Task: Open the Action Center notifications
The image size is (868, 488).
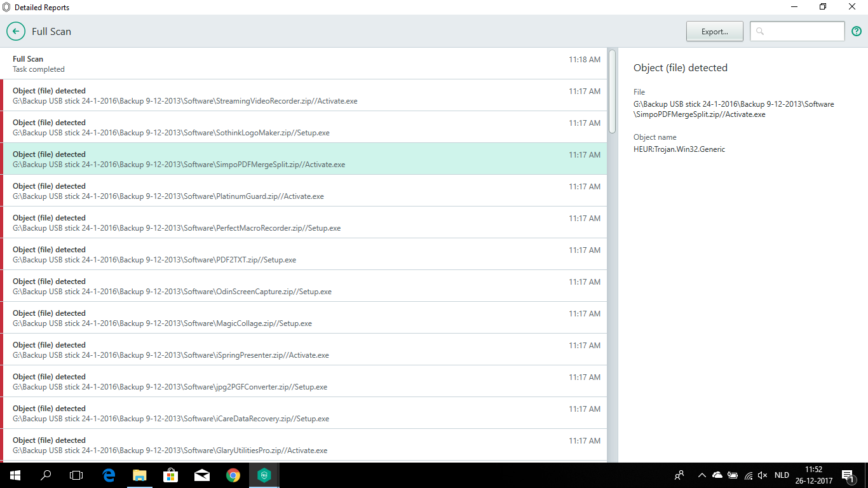Action: pyautogui.click(x=847, y=475)
